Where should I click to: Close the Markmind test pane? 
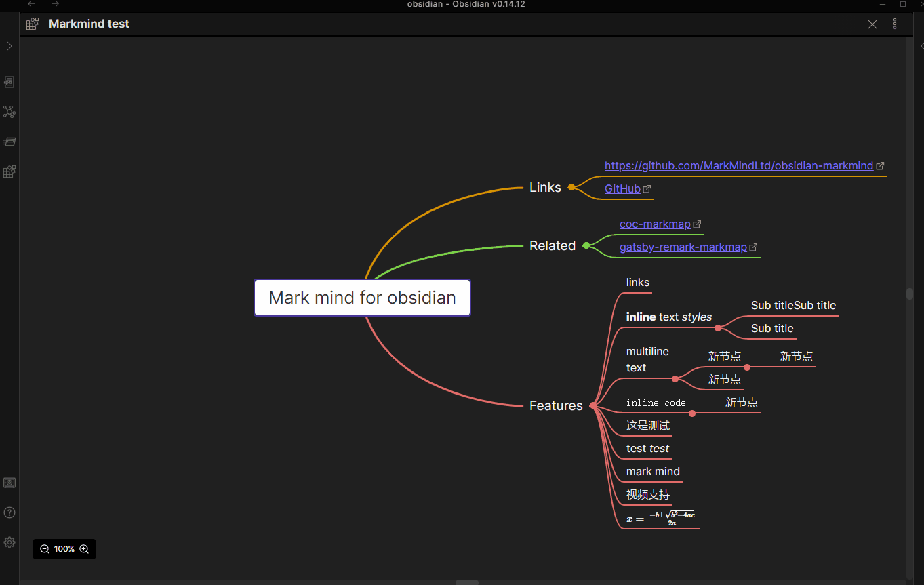tap(872, 24)
